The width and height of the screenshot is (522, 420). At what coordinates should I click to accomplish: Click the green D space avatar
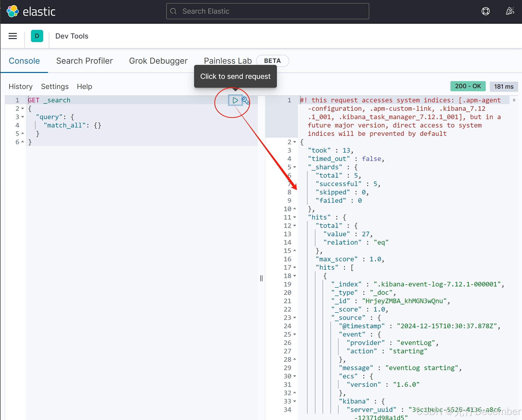[37, 36]
